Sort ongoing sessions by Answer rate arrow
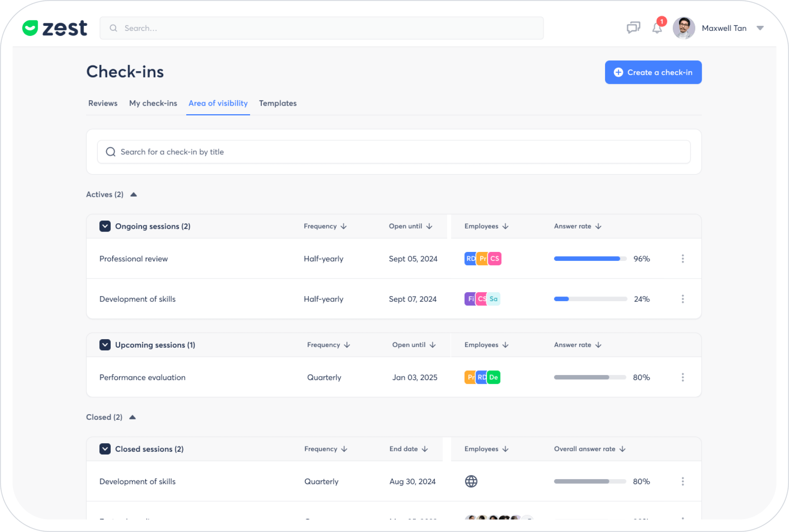Viewport: 789px width, 532px height. tap(598, 226)
